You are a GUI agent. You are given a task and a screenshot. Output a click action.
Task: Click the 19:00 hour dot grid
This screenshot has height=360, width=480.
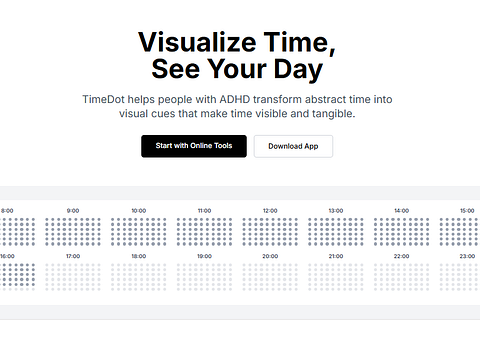coord(204,277)
